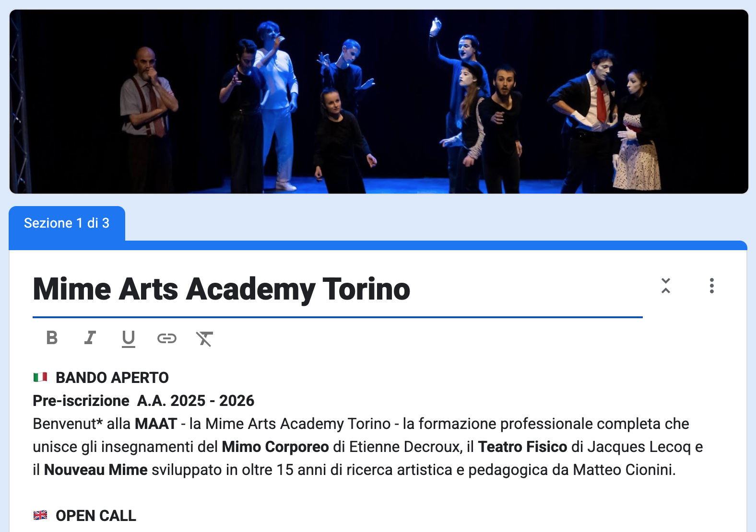
Task: Click the BANDO APERTO heading text
Action: [x=112, y=378]
